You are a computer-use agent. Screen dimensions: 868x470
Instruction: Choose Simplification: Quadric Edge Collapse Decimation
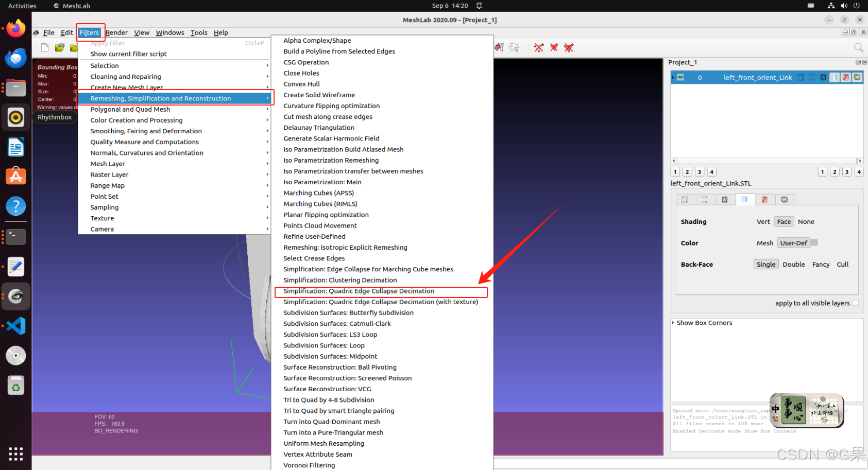click(382, 291)
